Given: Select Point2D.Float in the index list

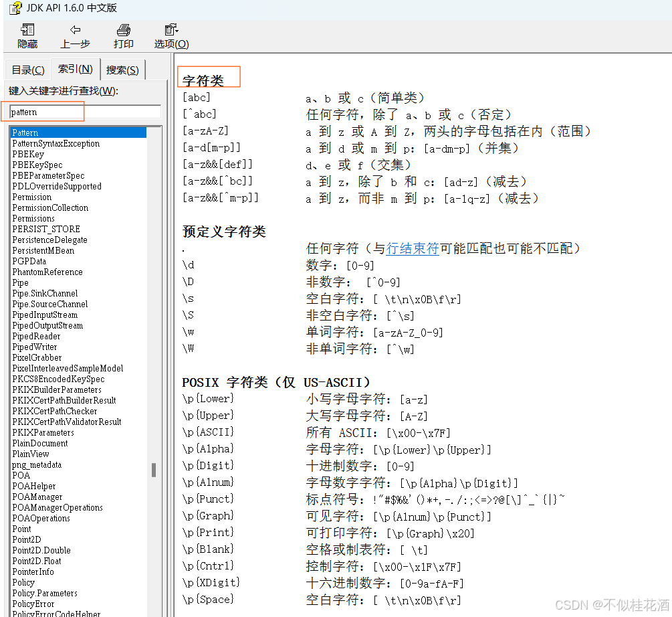Looking at the screenshot, I should [36, 561].
